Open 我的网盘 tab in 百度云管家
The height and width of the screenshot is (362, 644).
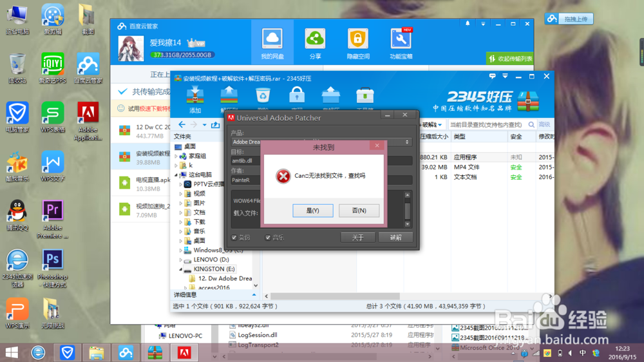click(272, 44)
